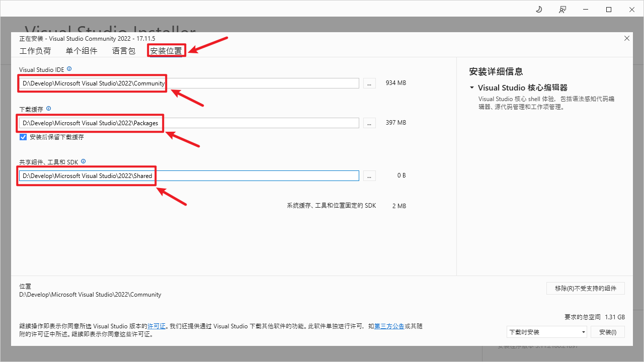Browse for download cache Packages folder

(x=369, y=123)
